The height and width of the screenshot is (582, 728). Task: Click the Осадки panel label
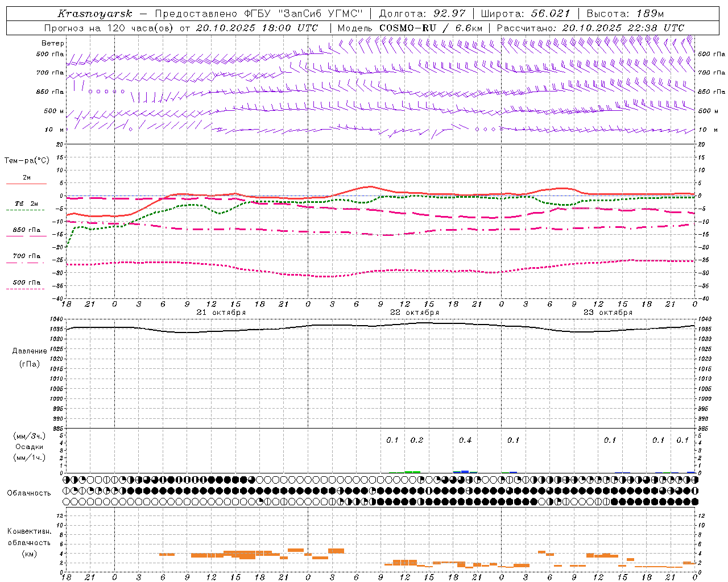(x=29, y=447)
